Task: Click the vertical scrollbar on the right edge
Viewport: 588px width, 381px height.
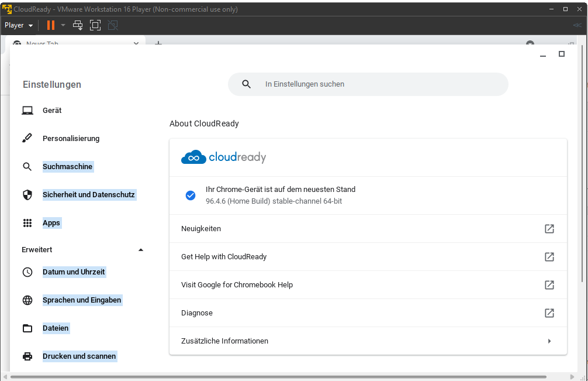Action: tap(582, 163)
